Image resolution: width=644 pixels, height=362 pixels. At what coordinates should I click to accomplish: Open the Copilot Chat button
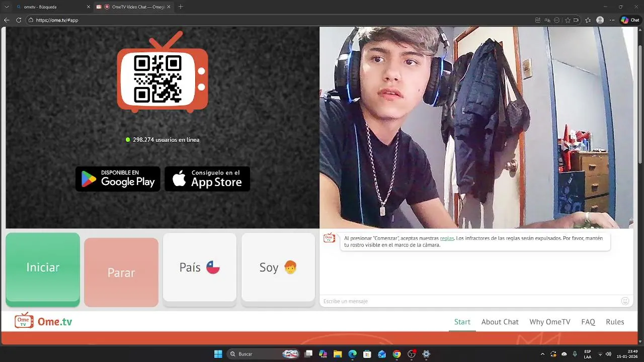tap(630, 20)
